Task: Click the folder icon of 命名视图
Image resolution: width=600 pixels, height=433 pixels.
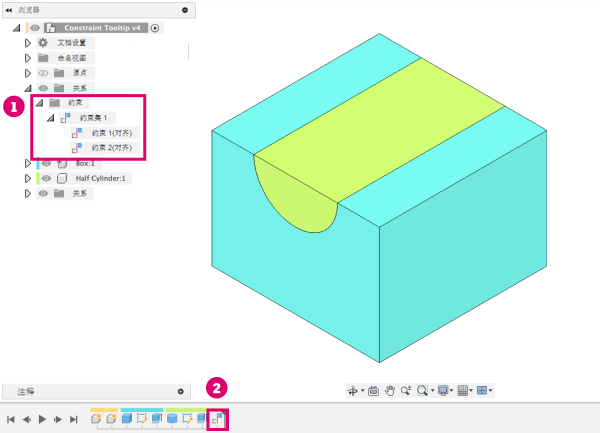Action: 43,58
